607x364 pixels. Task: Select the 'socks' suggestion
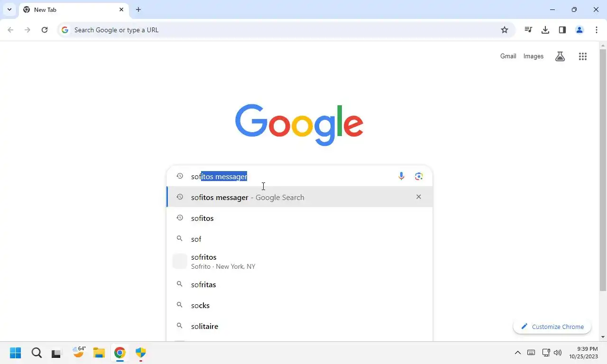pyautogui.click(x=299, y=305)
